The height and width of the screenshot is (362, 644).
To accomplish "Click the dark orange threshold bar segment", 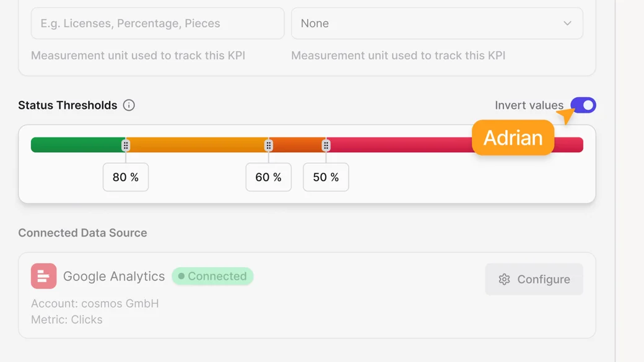I will (x=297, y=145).
